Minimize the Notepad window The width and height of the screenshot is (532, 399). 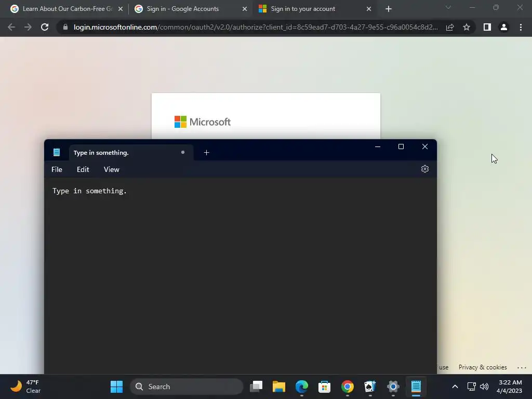[x=378, y=147]
